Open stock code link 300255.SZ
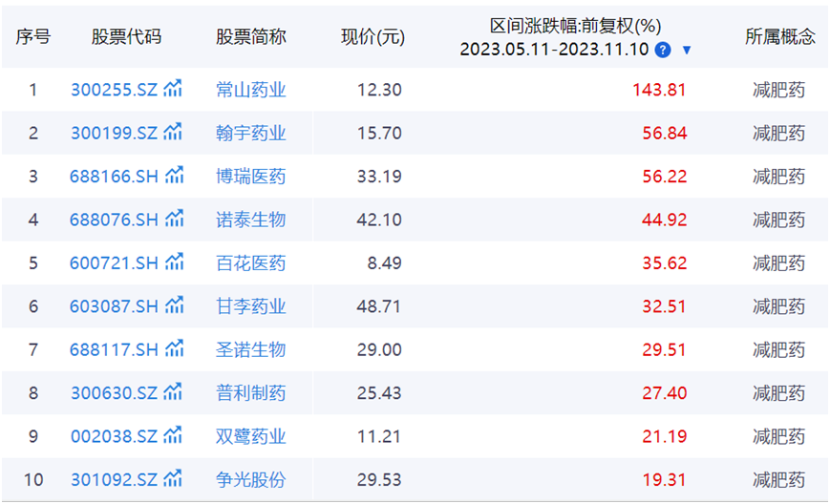Image resolution: width=830 pixels, height=504 pixels. click(115, 90)
